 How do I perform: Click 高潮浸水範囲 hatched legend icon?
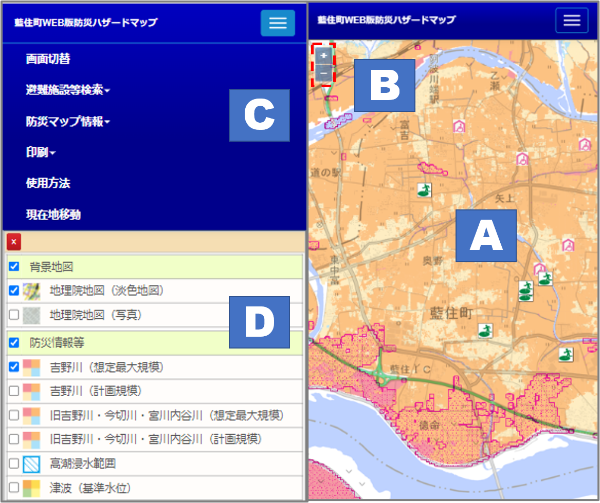31,464
